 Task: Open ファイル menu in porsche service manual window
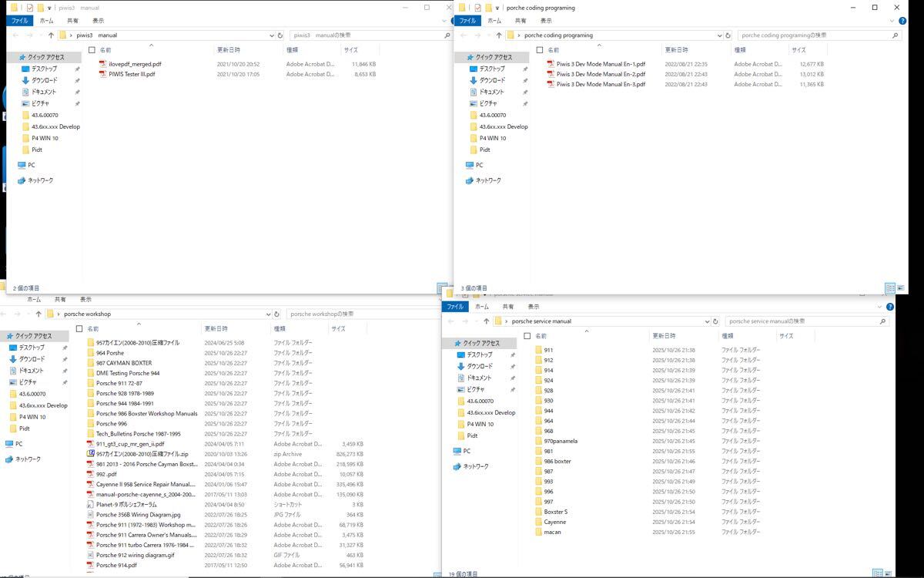(x=456, y=306)
